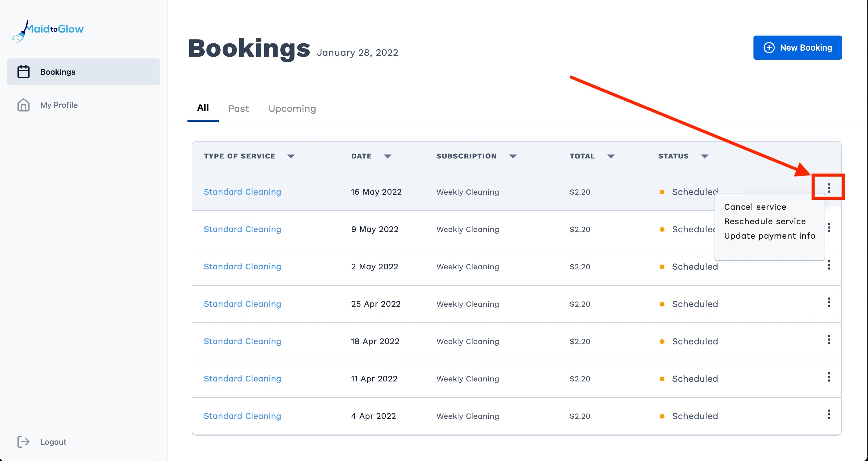Click the My Profile house icon
Screen dimensions: 868x461
[23, 105]
